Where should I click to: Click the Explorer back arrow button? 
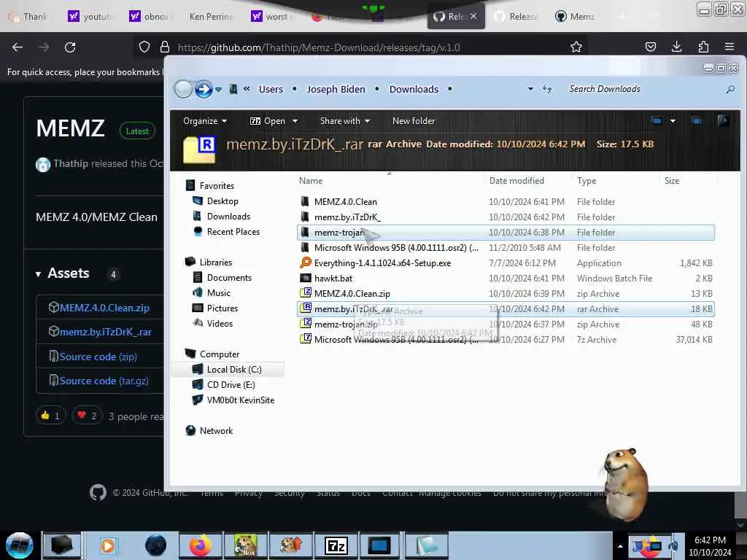(x=183, y=89)
